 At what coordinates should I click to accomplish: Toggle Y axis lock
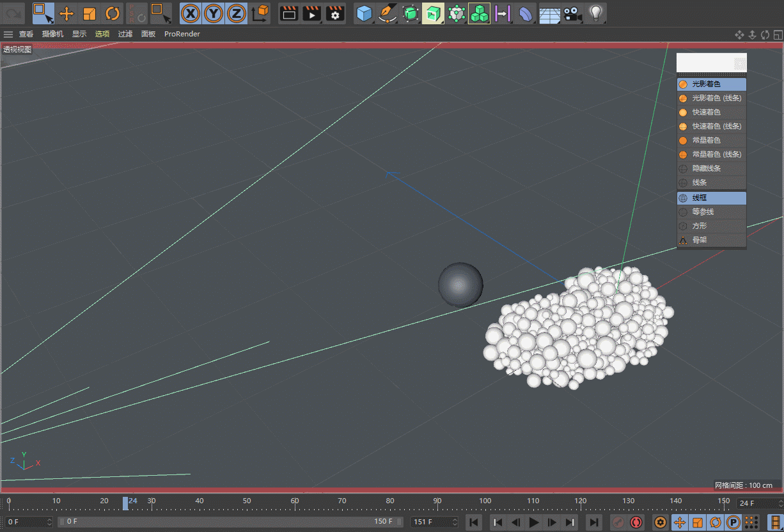214,13
